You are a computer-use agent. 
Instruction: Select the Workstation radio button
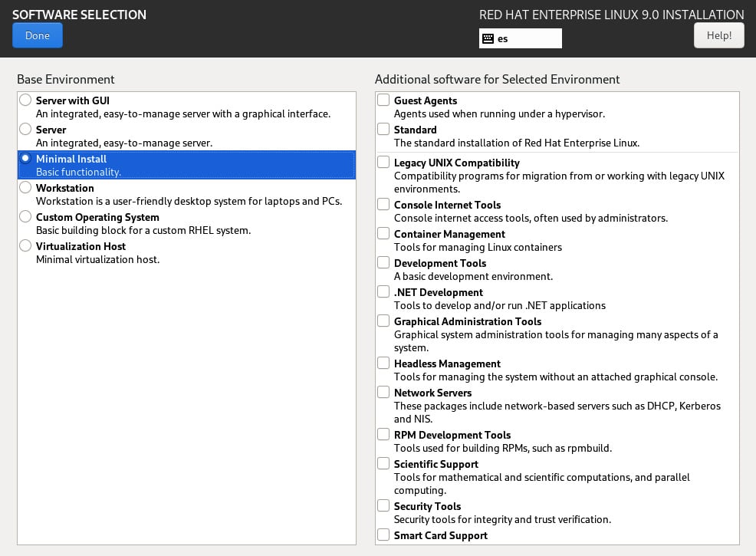[x=25, y=187]
